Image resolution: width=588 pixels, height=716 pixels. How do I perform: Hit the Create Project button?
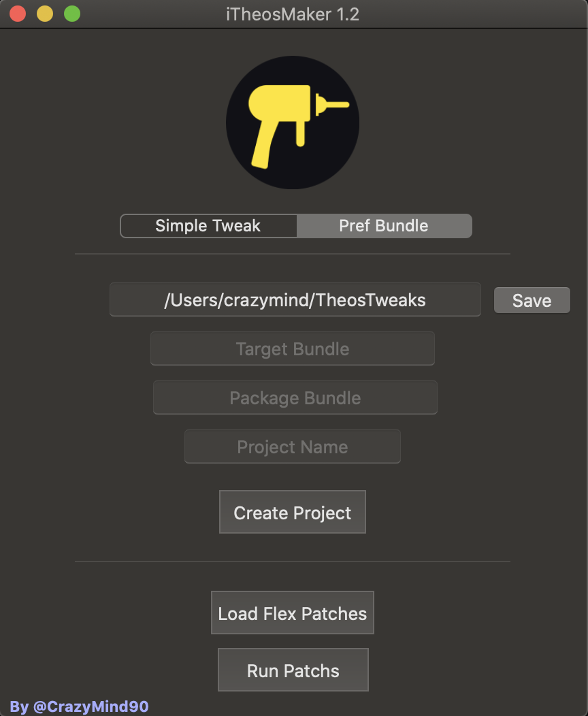coord(293,512)
